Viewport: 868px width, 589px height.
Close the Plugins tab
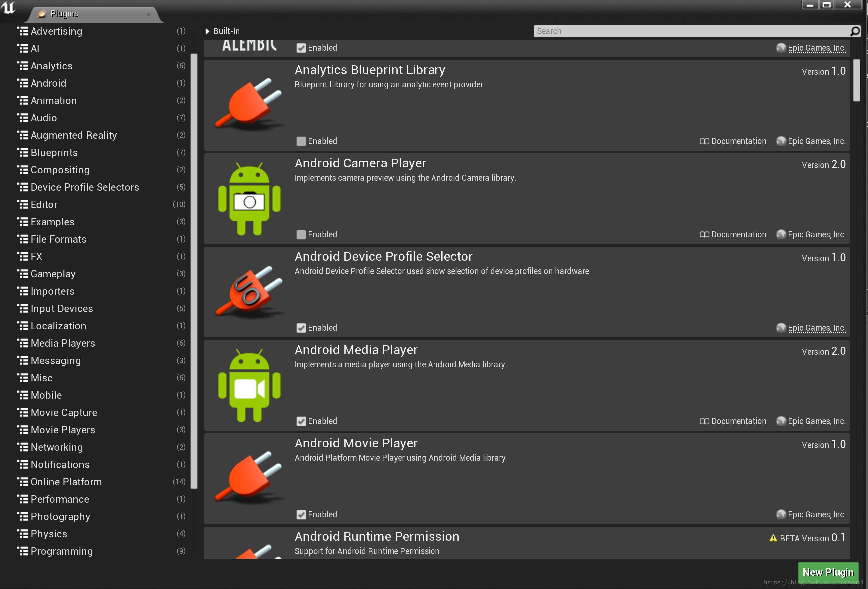[x=148, y=14]
